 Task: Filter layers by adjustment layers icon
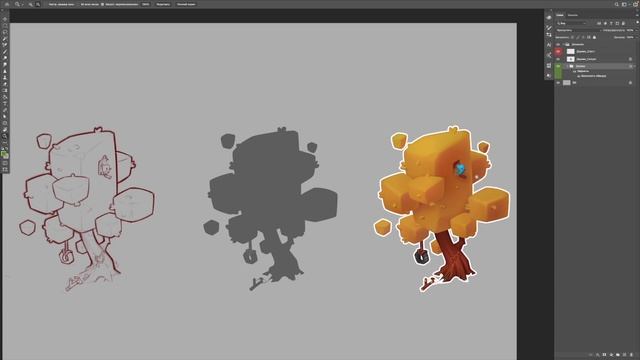coord(605,23)
